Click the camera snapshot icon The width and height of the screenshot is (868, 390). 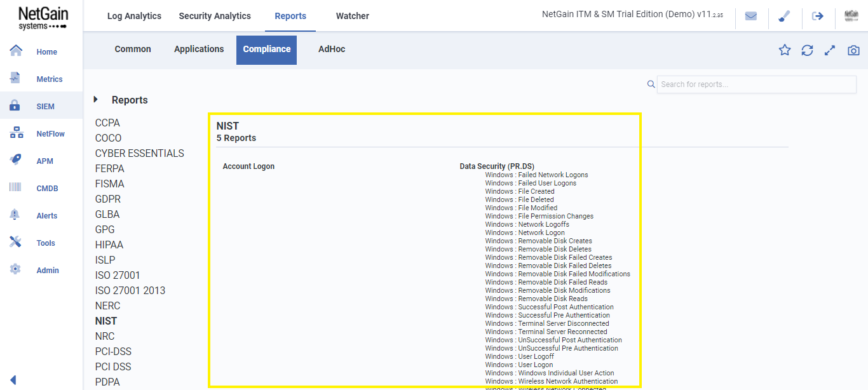pyautogui.click(x=853, y=50)
